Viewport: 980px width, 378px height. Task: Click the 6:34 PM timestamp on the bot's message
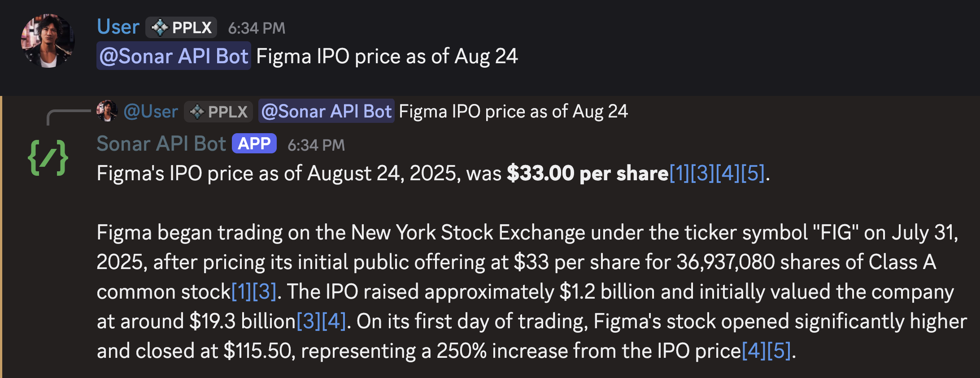[316, 145]
